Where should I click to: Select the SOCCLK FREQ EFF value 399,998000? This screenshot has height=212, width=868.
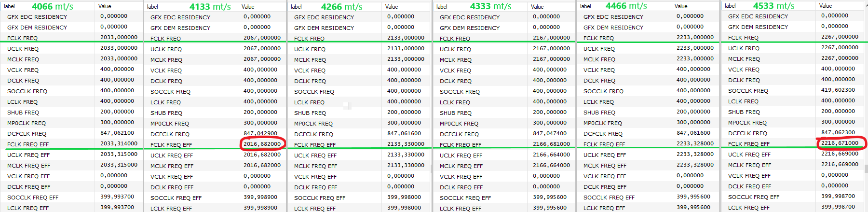404,197
